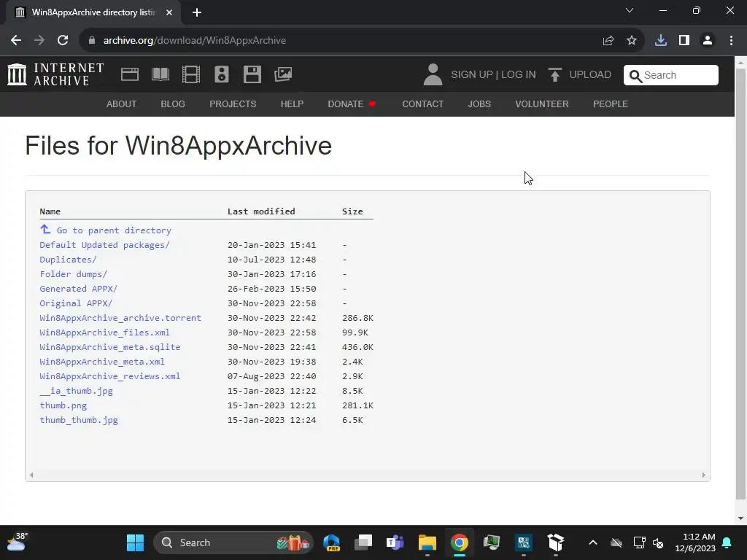This screenshot has height=560, width=747.
Task: Open the Video film strip icon
Action: (x=191, y=74)
